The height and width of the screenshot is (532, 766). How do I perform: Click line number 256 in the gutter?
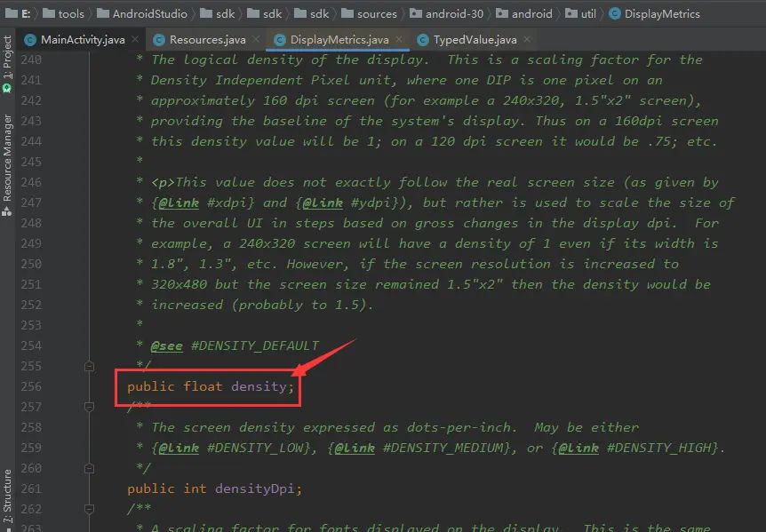click(31, 386)
